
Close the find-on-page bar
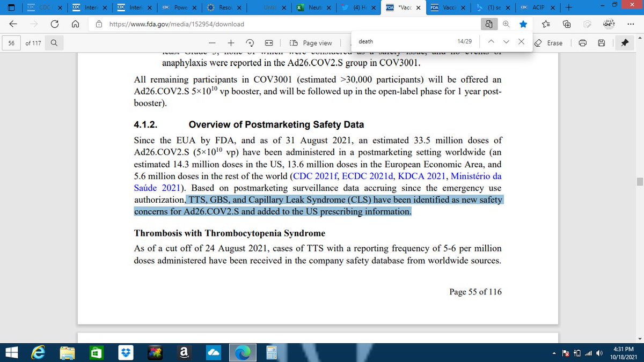(522, 41)
